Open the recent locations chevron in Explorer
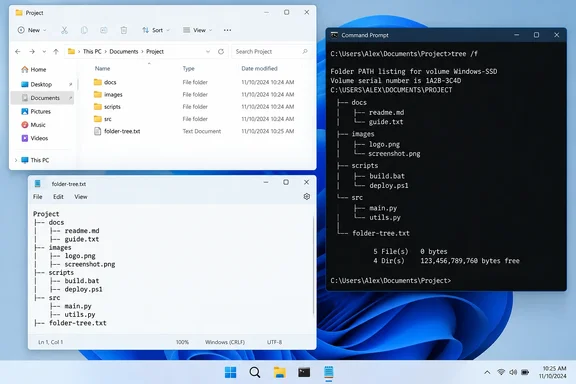The image size is (576, 384). (44, 51)
